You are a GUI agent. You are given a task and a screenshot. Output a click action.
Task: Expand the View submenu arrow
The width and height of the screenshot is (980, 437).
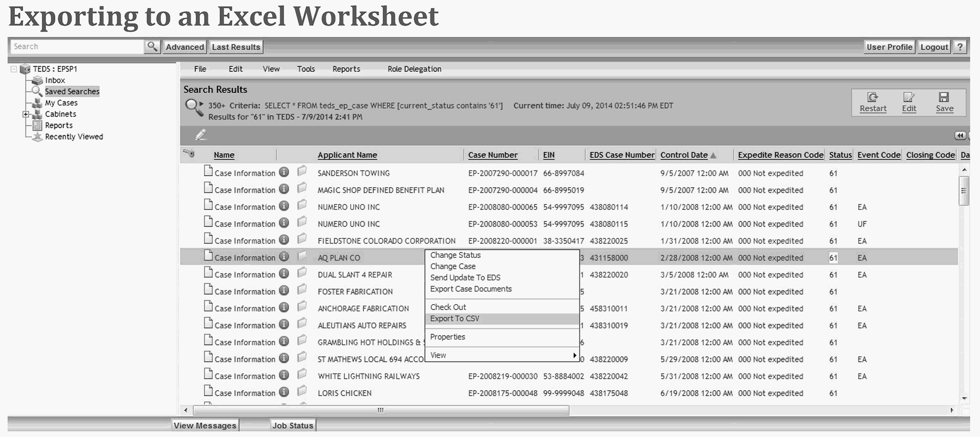tap(574, 355)
